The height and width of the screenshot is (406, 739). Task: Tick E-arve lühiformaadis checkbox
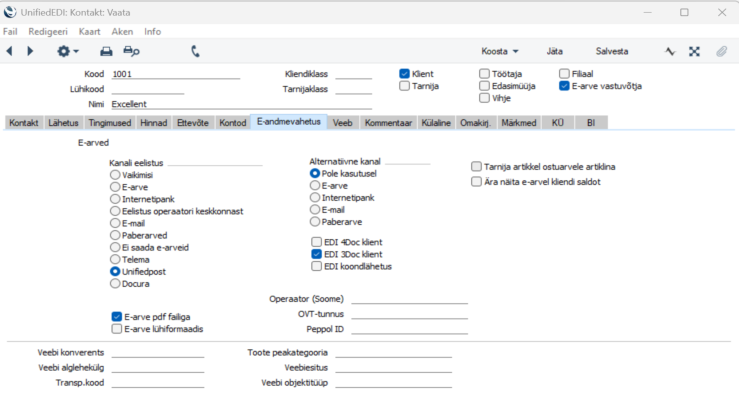117,329
